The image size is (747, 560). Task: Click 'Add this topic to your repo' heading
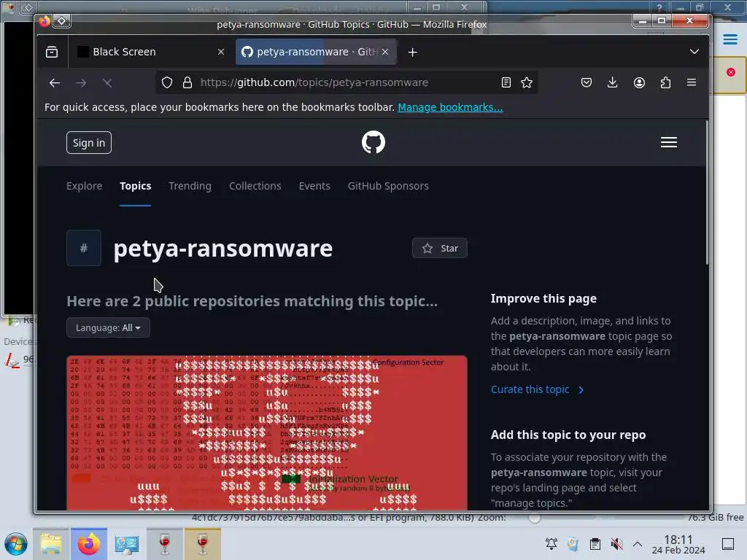pyautogui.click(x=568, y=435)
